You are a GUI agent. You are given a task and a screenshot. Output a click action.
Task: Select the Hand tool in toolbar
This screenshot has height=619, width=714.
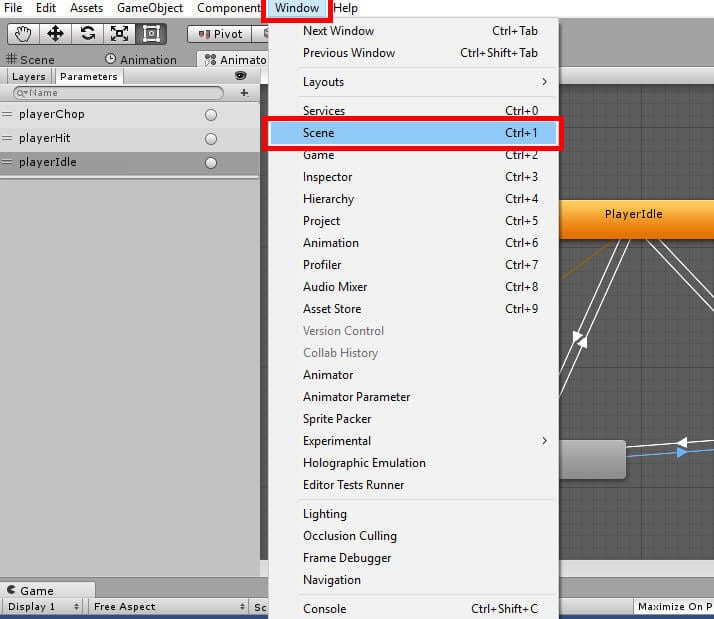23,34
